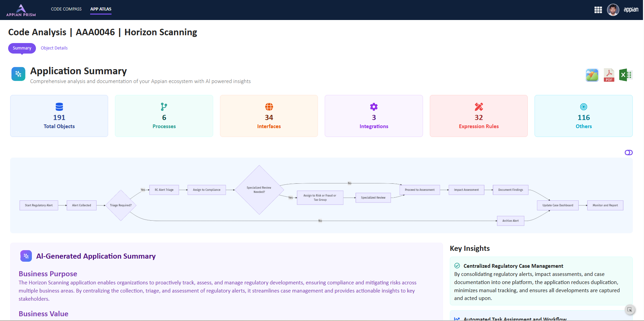Click the Specialized Review Needed decision node
Viewport: 644px width, 321px height.
259,190
